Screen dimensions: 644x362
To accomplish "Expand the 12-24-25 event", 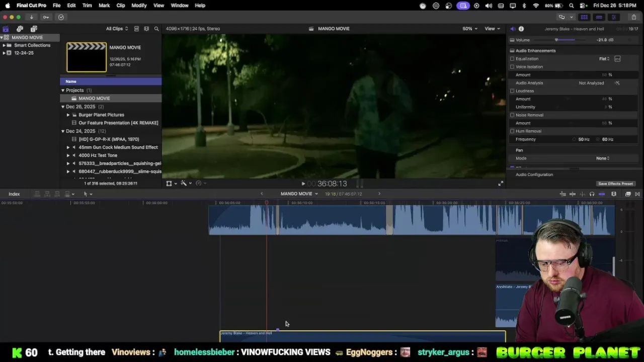I will 4,53.
